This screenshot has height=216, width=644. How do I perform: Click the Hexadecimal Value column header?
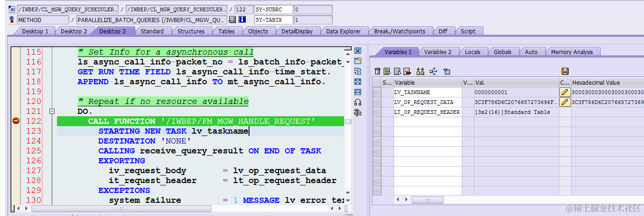pyautogui.click(x=607, y=82)
